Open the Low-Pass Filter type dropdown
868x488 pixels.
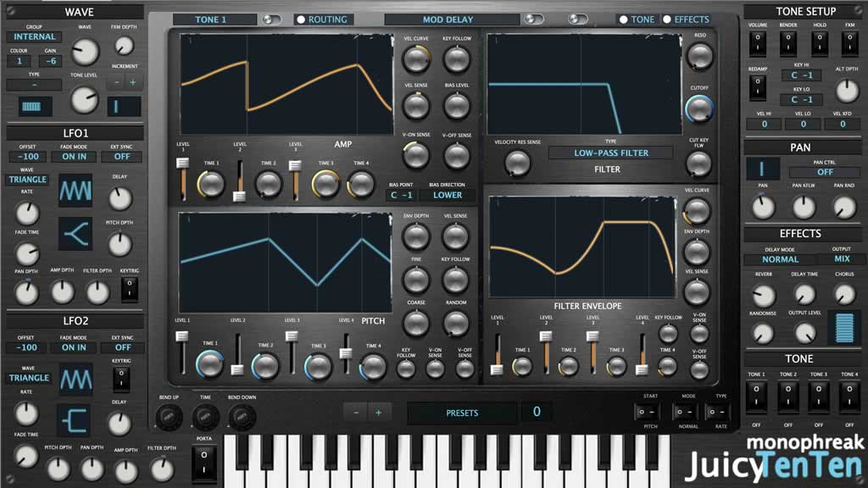pyautogui.click(x=610, y=153)
